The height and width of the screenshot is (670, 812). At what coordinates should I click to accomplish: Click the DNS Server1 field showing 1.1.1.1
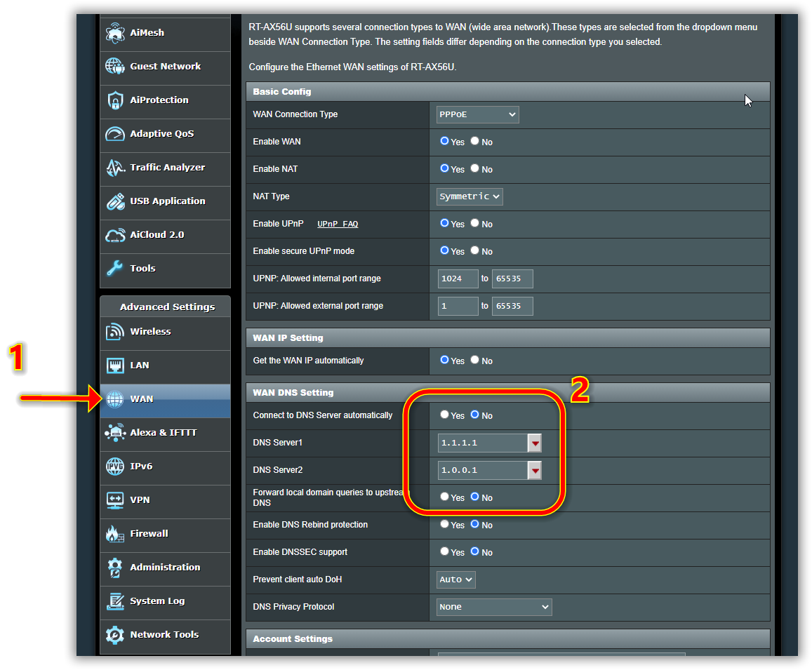click(482, 443)
